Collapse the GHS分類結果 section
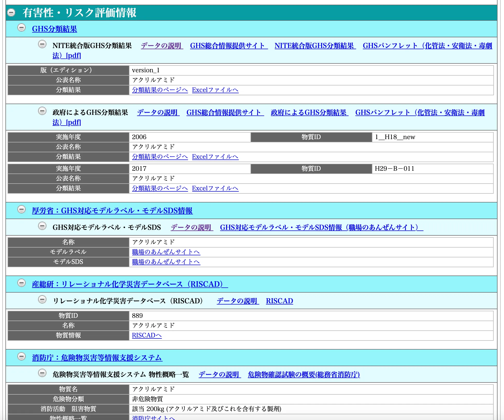504x420 pixels. (x=22, y=28)
